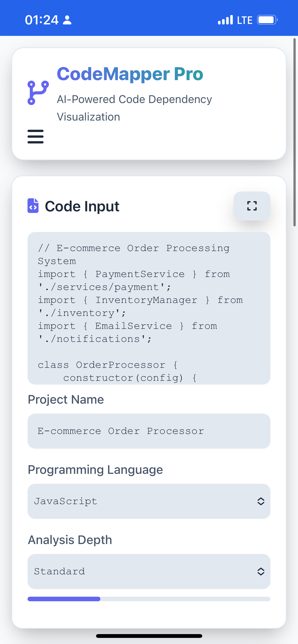The height and width of the screenshot is (644, 298).
Task: Open the hamburger navigation menu
Action: click(35, 137)
